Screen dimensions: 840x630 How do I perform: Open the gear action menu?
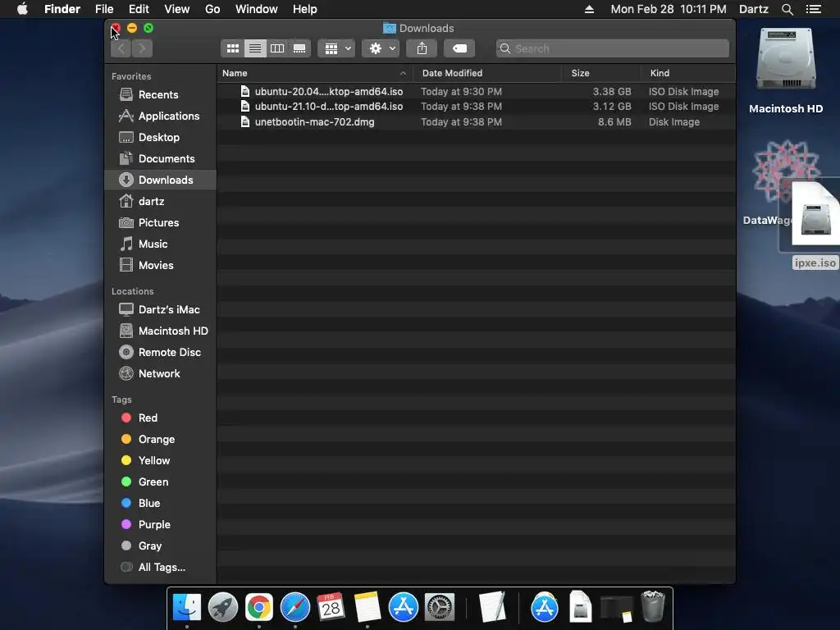(381, 48)
